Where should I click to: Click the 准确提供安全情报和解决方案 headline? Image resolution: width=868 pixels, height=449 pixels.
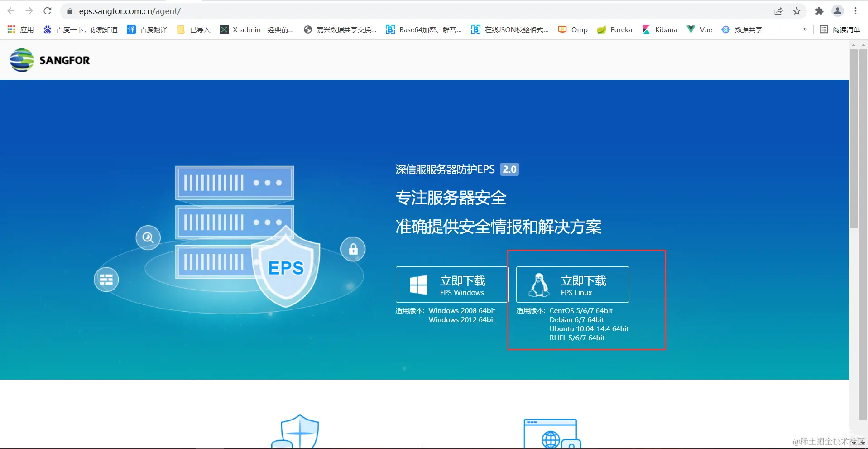point(499,227)
